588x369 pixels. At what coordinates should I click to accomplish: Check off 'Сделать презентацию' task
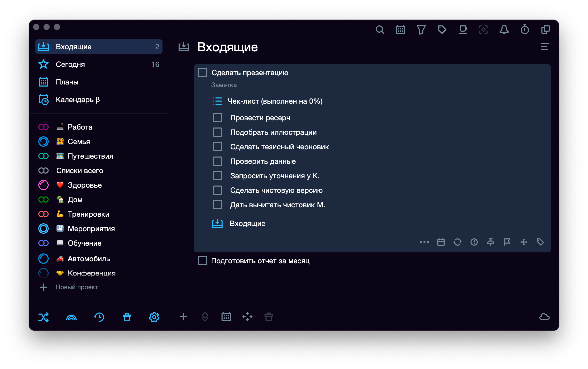pyautogui.click(x=202, y=73)
